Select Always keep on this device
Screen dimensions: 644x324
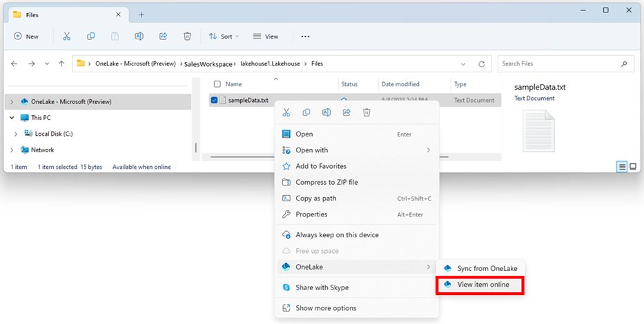(356, 235)
